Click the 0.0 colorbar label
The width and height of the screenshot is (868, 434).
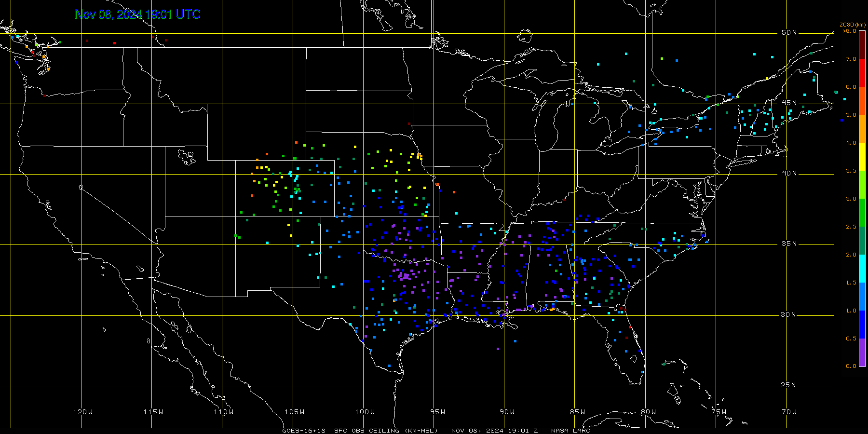(x=851, y=366)
